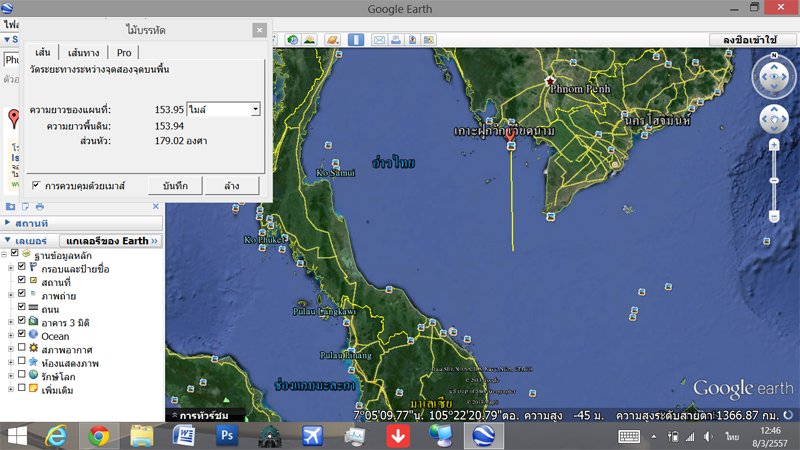Click the การทัวร์ชม tour guide bar

[x=204, y=415]
